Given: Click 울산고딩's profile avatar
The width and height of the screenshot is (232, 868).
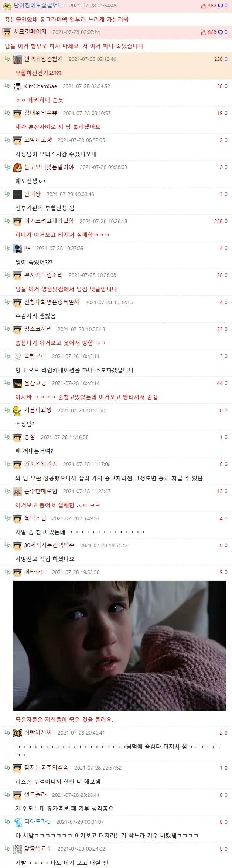Looking at the screenshot, I should pos(17,383).
